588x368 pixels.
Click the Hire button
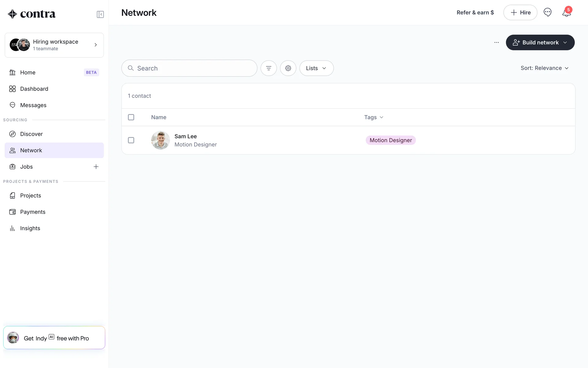[x=520, y=13]
